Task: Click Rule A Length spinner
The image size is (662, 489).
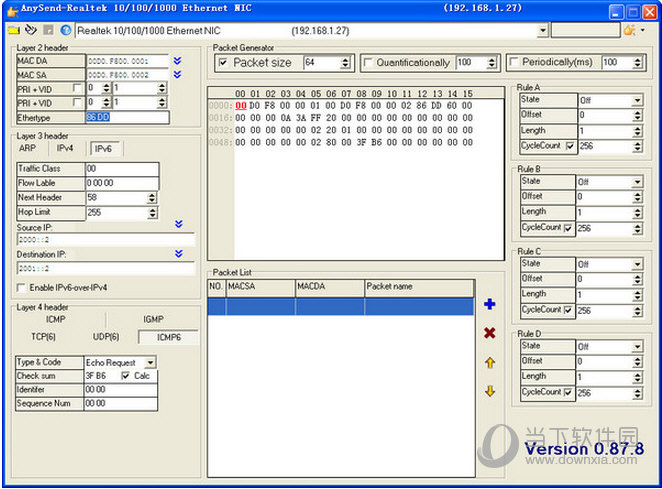Action: coord(638,131)
